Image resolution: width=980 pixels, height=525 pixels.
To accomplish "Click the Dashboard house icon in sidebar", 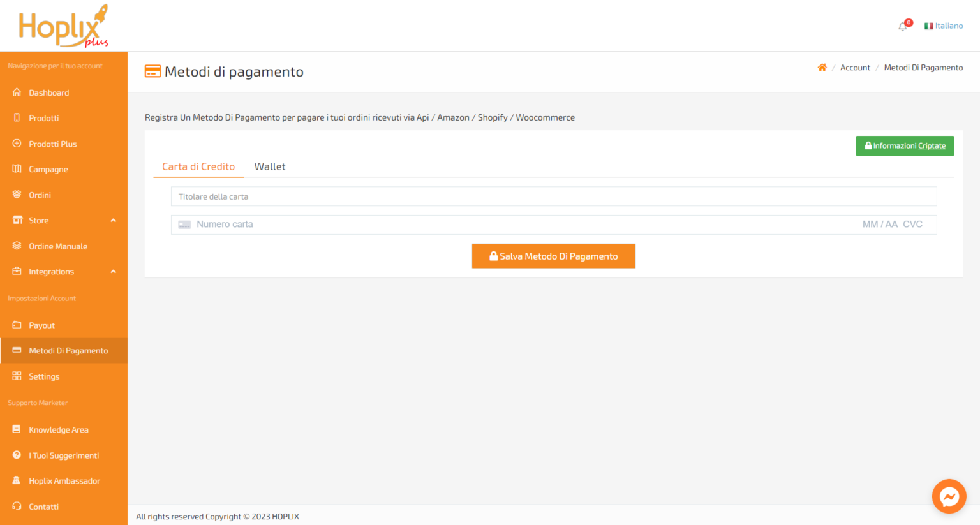I will (x=17, y=92).
